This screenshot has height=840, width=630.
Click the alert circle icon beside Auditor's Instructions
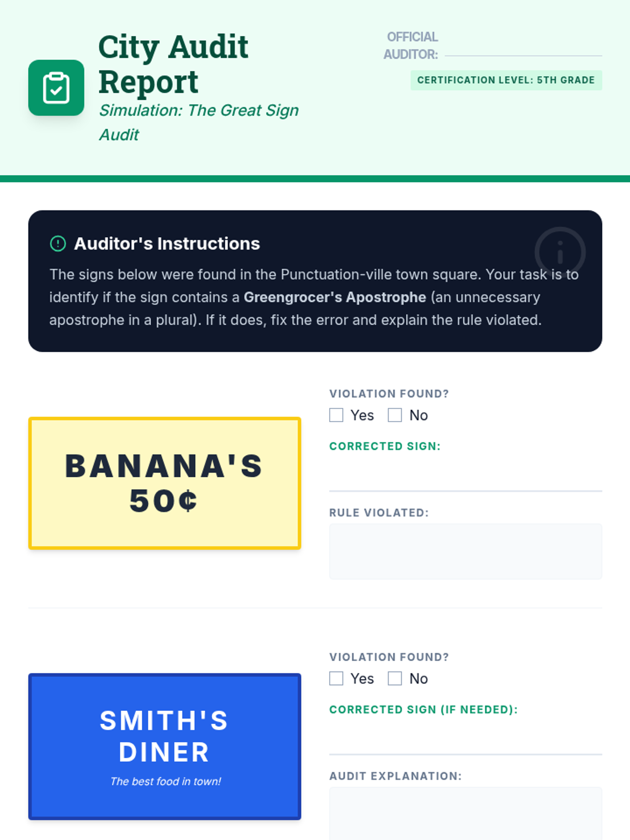pyautogui.click(x=58, y=244)
